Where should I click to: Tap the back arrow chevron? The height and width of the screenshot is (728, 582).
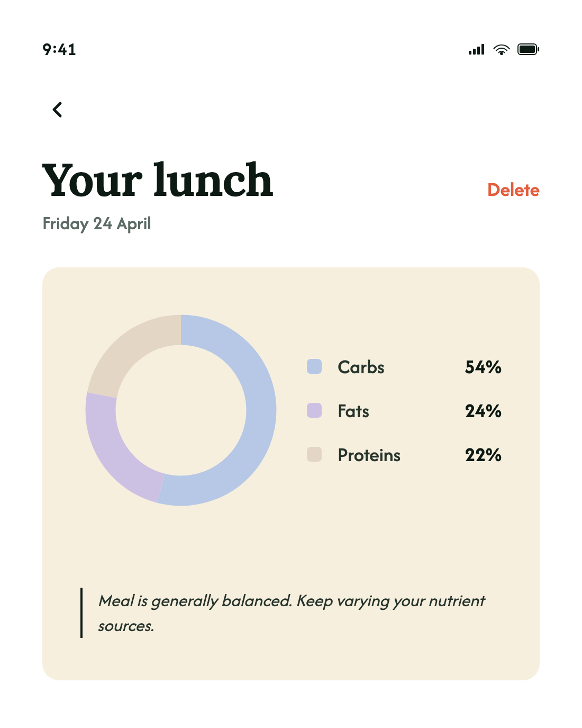click(58, 110)
